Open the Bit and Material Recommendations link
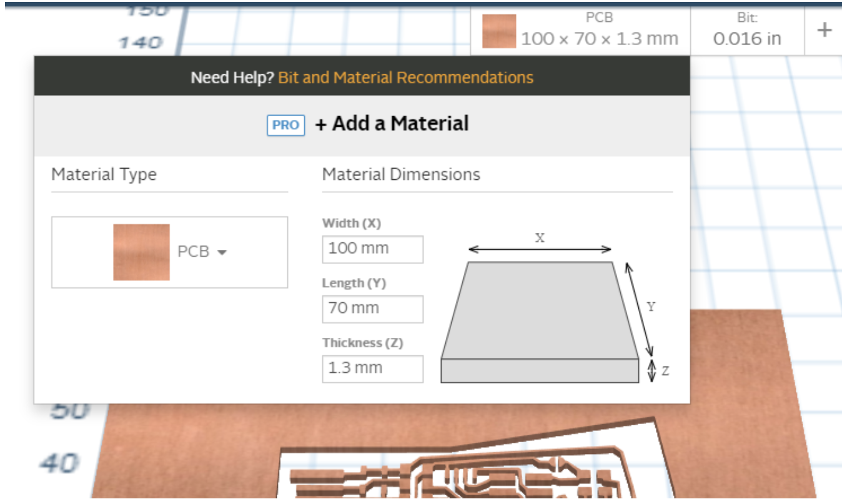 [x=405, y=77]
